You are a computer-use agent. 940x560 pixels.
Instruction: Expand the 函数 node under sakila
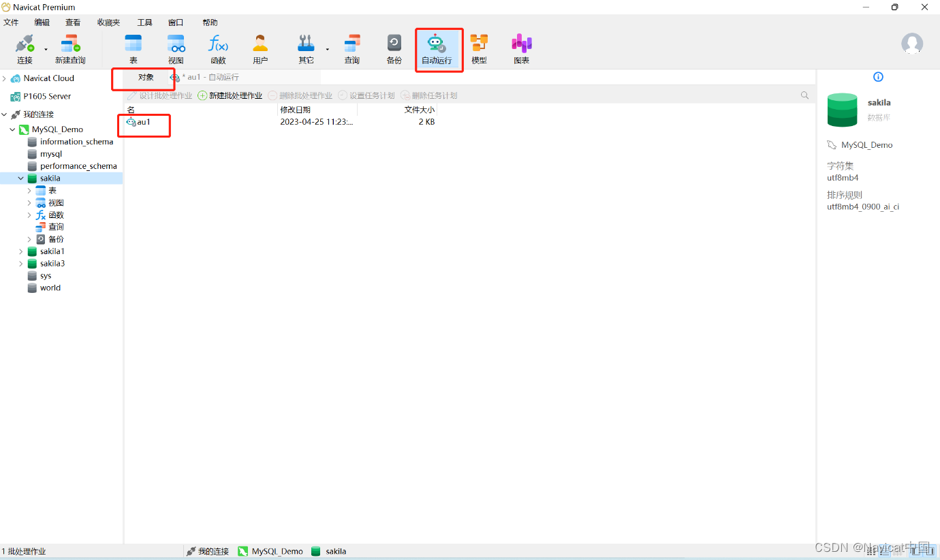pyautogui.click(x=29, y=215)
